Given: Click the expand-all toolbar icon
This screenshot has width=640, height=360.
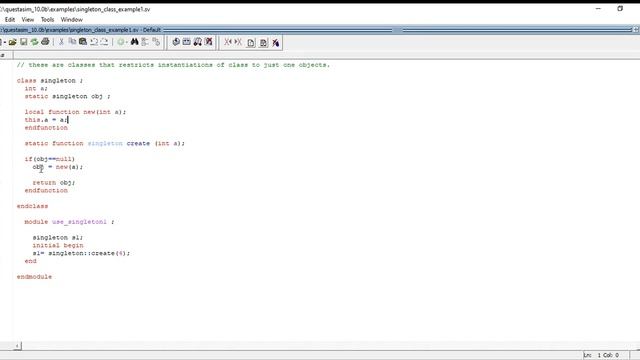Looking at the screenshot, I should tap(156, 42).
